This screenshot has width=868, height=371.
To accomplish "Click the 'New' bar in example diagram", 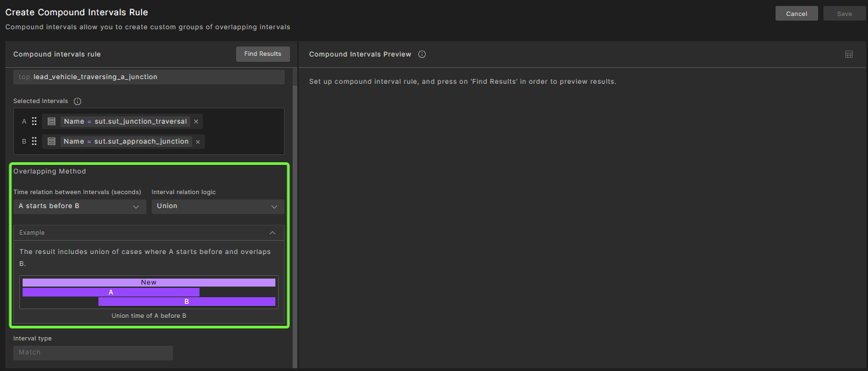I will point(148,283).
